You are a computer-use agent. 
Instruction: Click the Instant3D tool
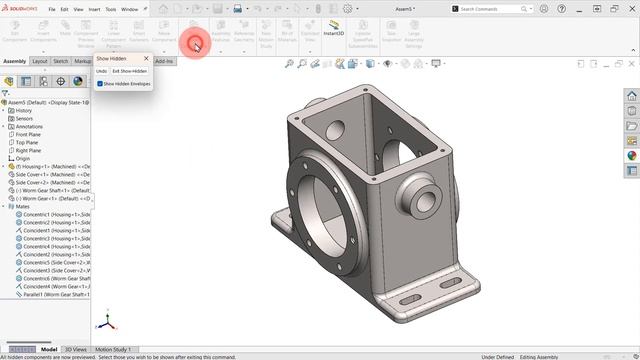(334, 28)
